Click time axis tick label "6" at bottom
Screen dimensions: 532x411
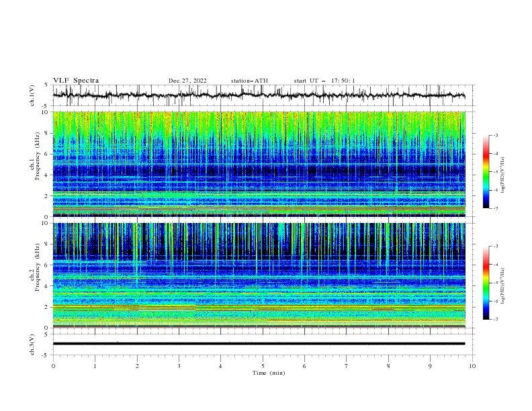tap(304, 366)
